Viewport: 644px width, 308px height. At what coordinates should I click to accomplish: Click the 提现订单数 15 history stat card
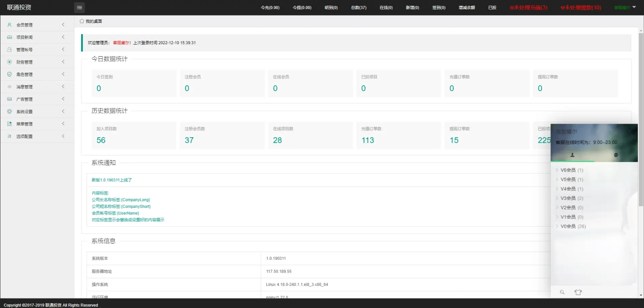click(x=487, y=135)
